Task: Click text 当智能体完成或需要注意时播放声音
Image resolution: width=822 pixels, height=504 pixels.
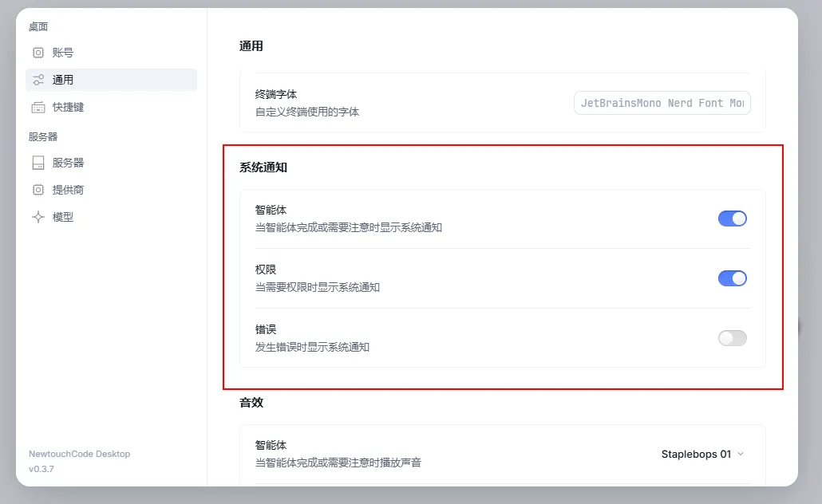Action: [x=338, y=463]
